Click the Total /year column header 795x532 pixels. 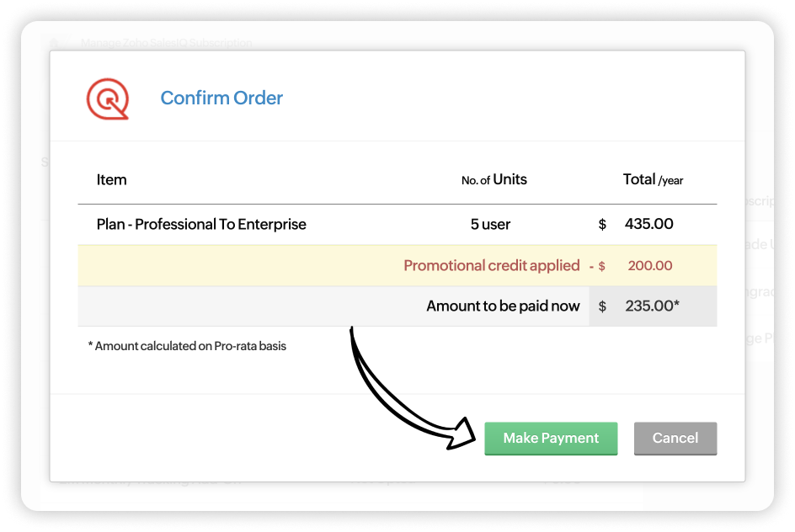[653, 179]
